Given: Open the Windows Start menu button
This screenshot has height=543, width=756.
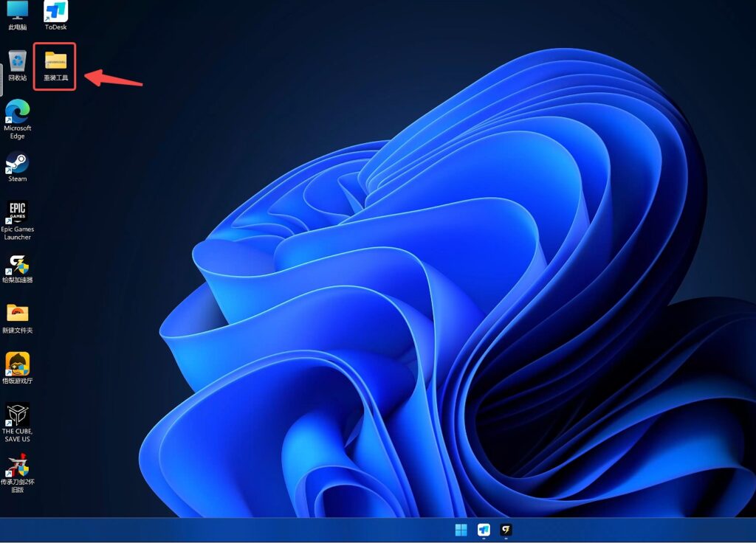Looking at the screenshot, I should tap(461, 530).
